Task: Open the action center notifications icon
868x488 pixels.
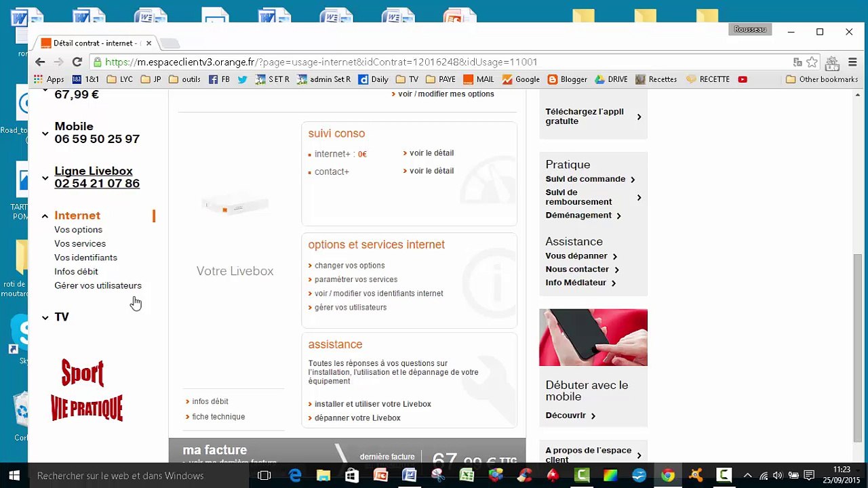Action: 809,476
